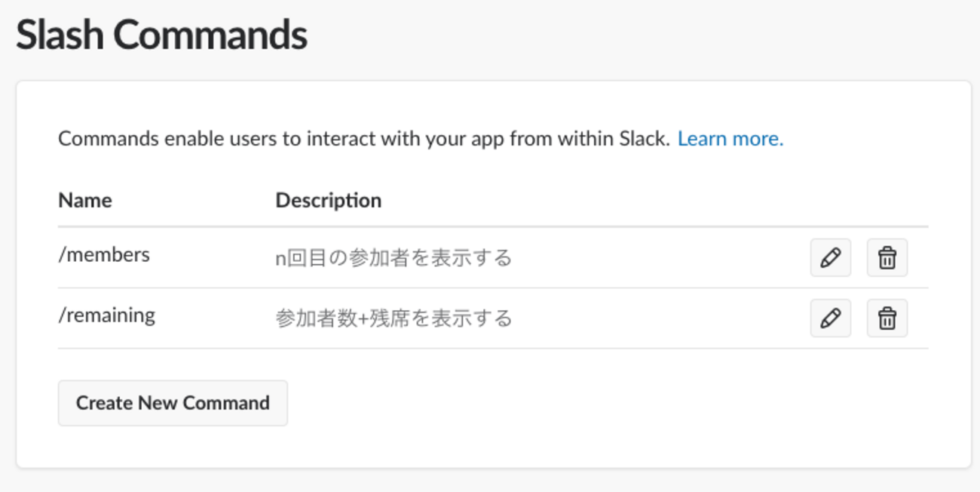980x492 pixels.
Task: Click the Description column header
Action: pyautogui.click(x=328, y=200)
